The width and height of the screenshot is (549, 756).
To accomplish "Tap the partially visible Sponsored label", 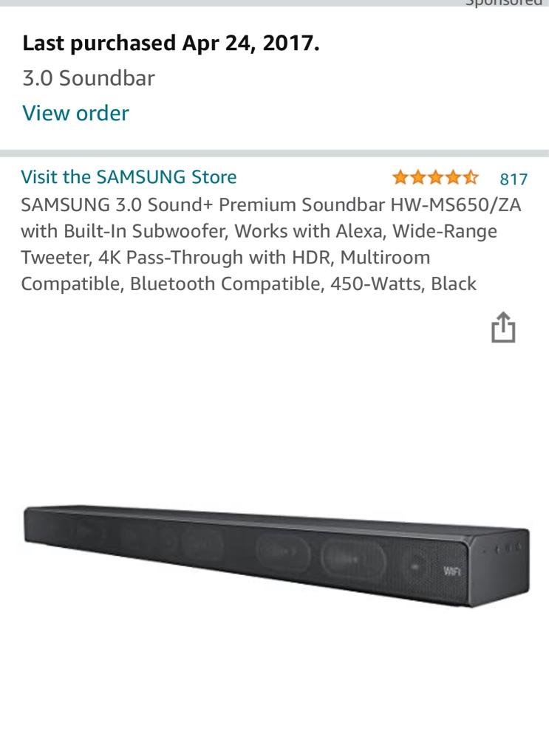I will click(x=504, y=2).
